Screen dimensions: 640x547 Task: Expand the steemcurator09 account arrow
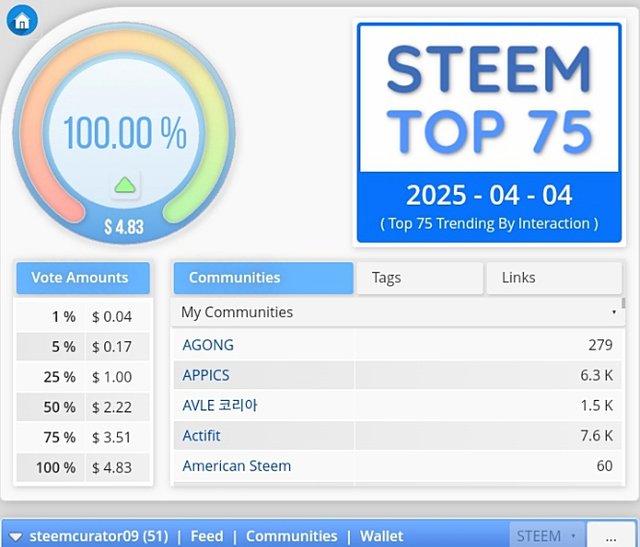coord(16,536)
